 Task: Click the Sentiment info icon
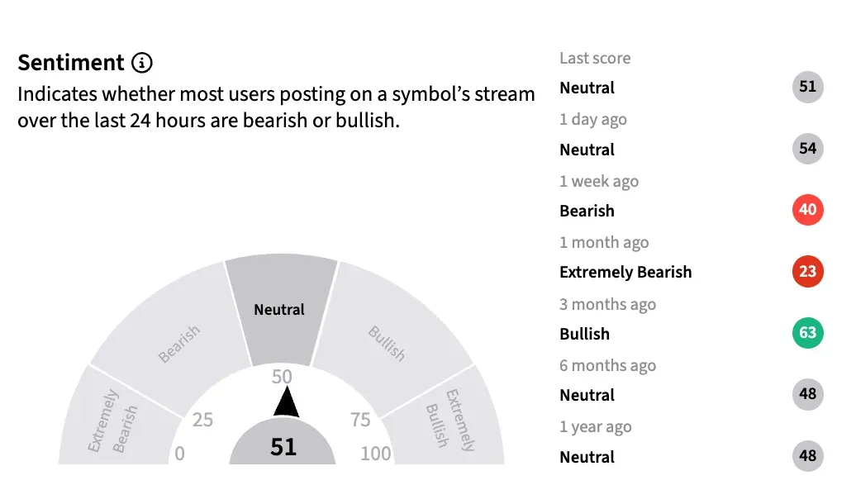point(143,63)
